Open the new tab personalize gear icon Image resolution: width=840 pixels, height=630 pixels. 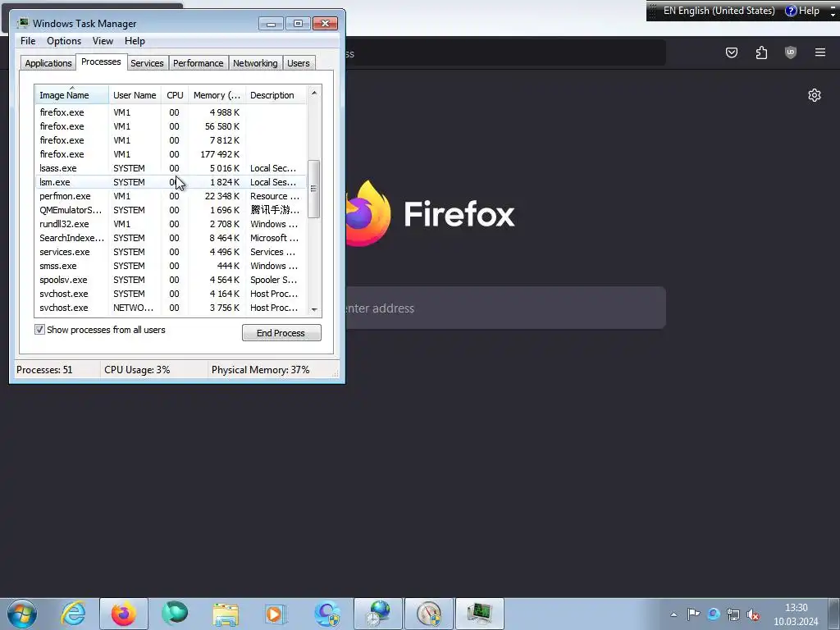(815, 95)
